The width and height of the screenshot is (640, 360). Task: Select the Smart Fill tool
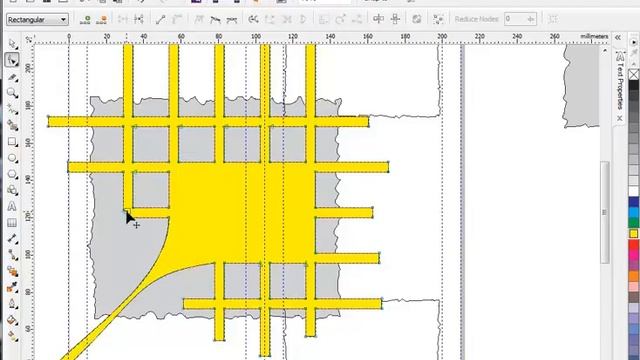coord(12,125)
